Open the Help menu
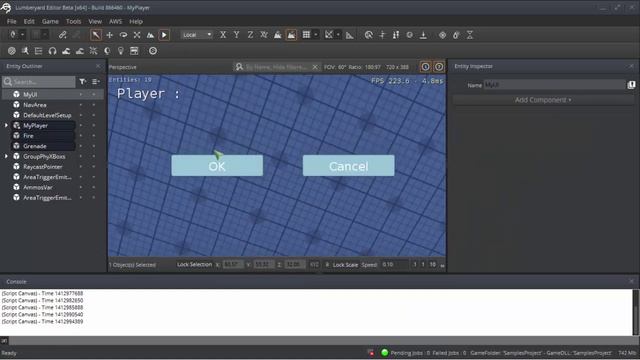This screenshot has width=640, height=360. click(x=136, y=21)
